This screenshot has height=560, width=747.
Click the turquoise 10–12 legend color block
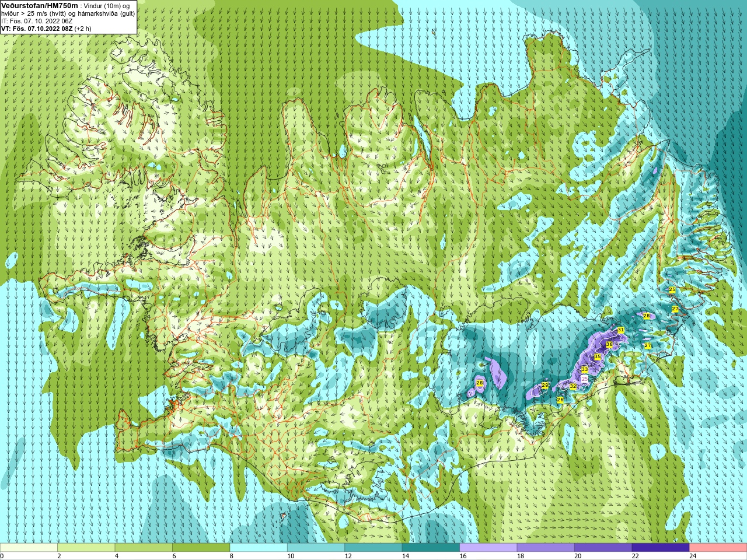(316, 548)
